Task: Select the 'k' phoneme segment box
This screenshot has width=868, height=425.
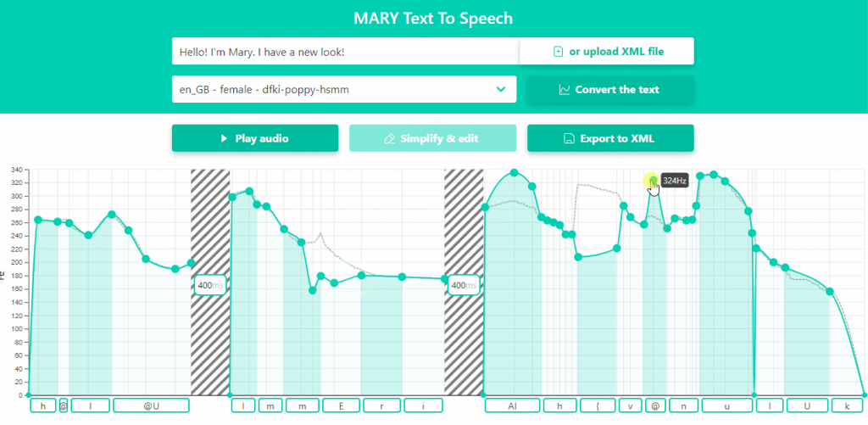Action: 846,406
